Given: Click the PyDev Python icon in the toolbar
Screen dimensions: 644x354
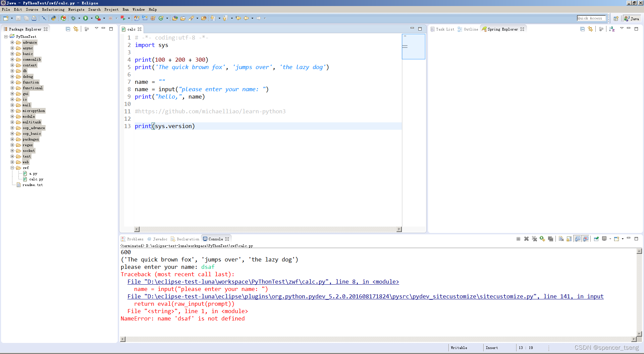Looking at the screenshot, I should (x=53, y=18).
